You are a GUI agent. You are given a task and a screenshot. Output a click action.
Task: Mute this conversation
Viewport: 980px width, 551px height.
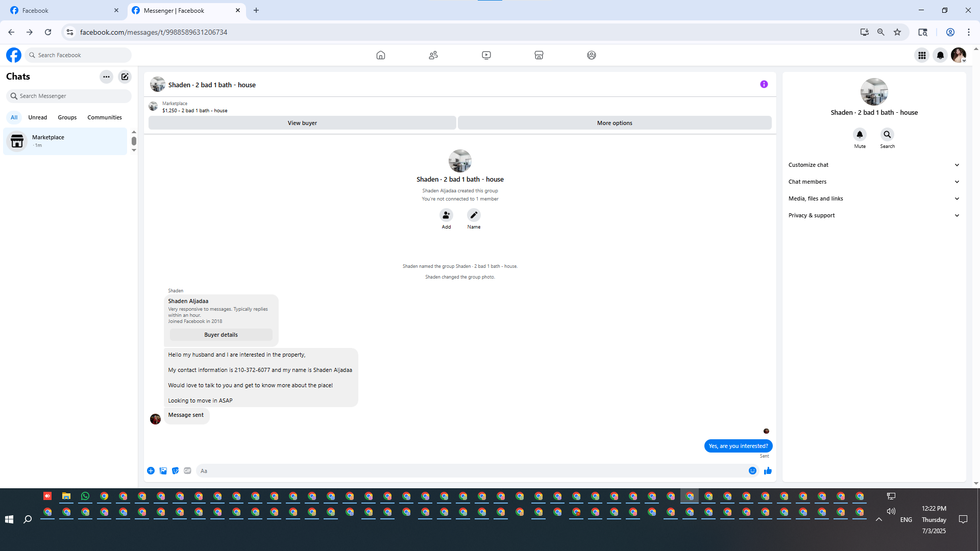coord(860,135)
